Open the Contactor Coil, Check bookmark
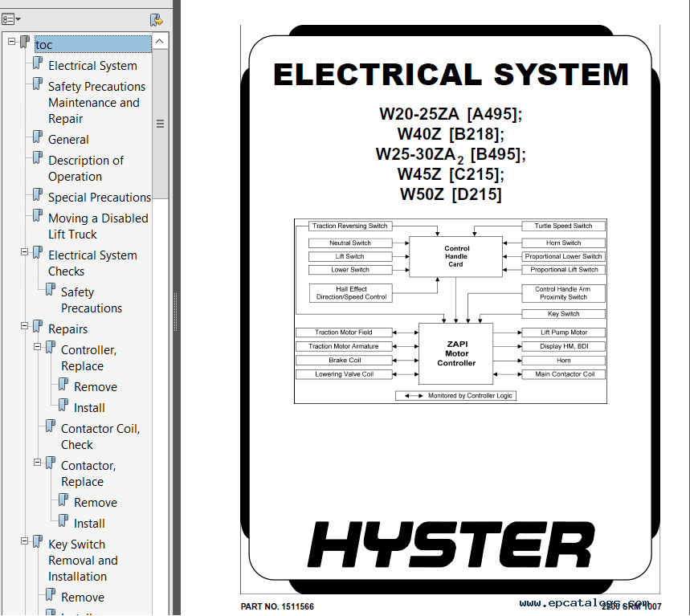The width and height of the screenshot is (690, 616). [100, 436]
